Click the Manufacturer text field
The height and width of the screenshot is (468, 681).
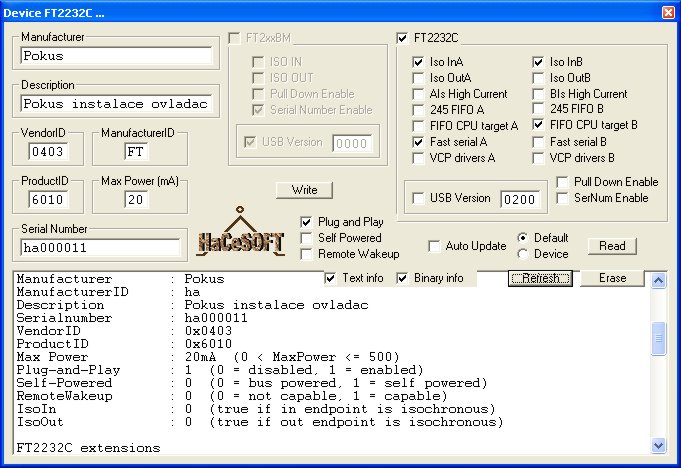coord(115,56)
